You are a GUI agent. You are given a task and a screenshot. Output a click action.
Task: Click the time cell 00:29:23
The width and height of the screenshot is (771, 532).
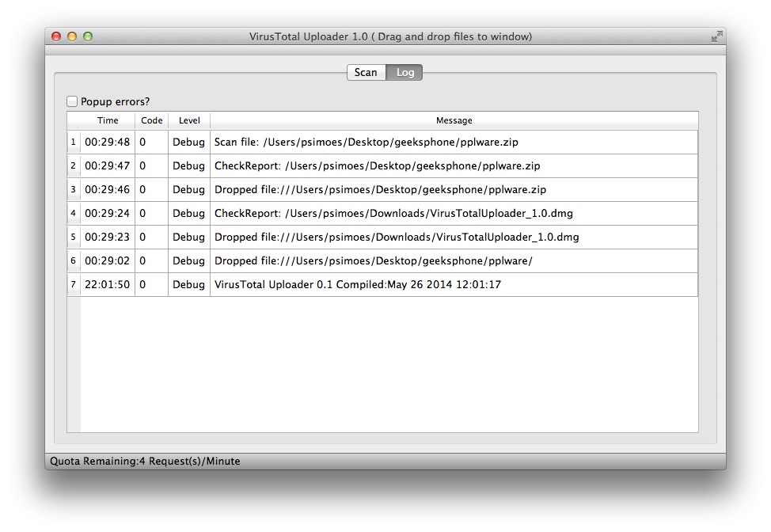pyautogui.click(x=108, y=237)
